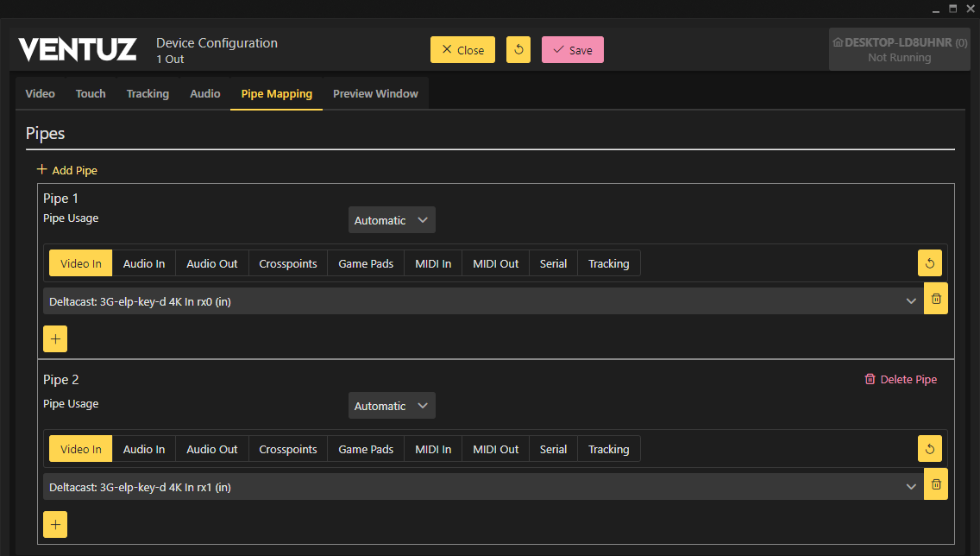Select Audio In in Pipe 1
The width and height of the screenshot is (980, 556).
point(144,263)
